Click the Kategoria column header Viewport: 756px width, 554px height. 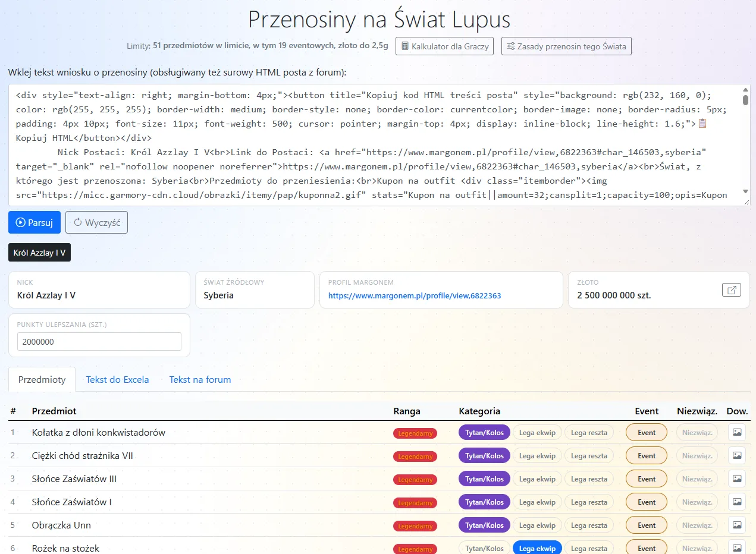pos(479,411)
